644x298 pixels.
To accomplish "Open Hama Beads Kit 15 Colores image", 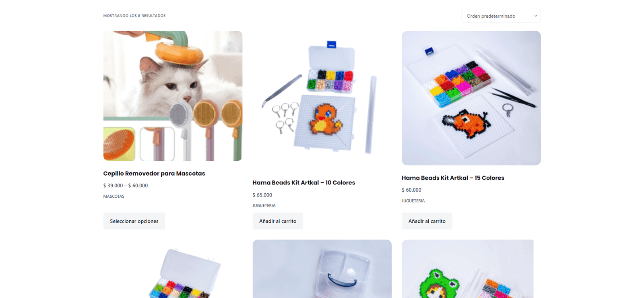I will tap(471, 98).
